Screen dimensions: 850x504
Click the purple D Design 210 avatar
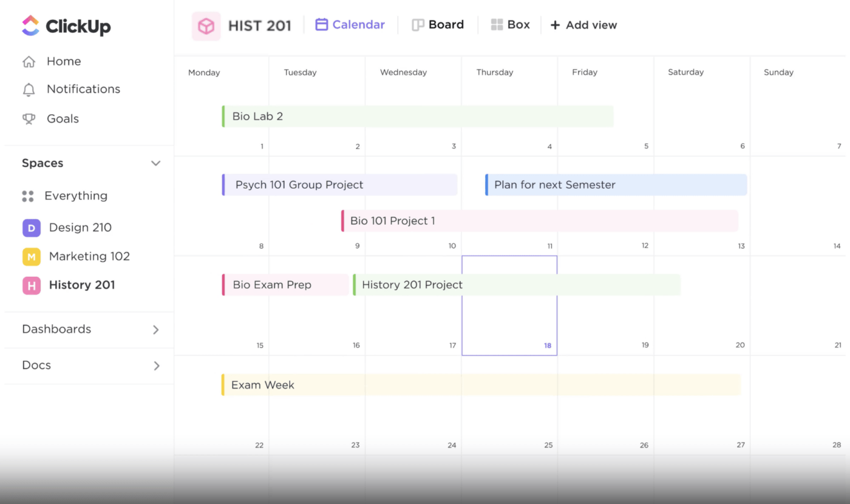[x=32, y=228]
